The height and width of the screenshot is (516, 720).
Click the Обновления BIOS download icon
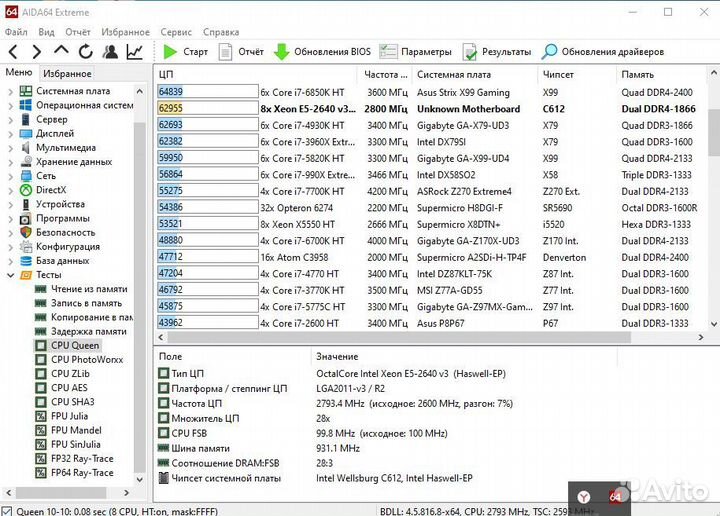click(x=282, y=51)
